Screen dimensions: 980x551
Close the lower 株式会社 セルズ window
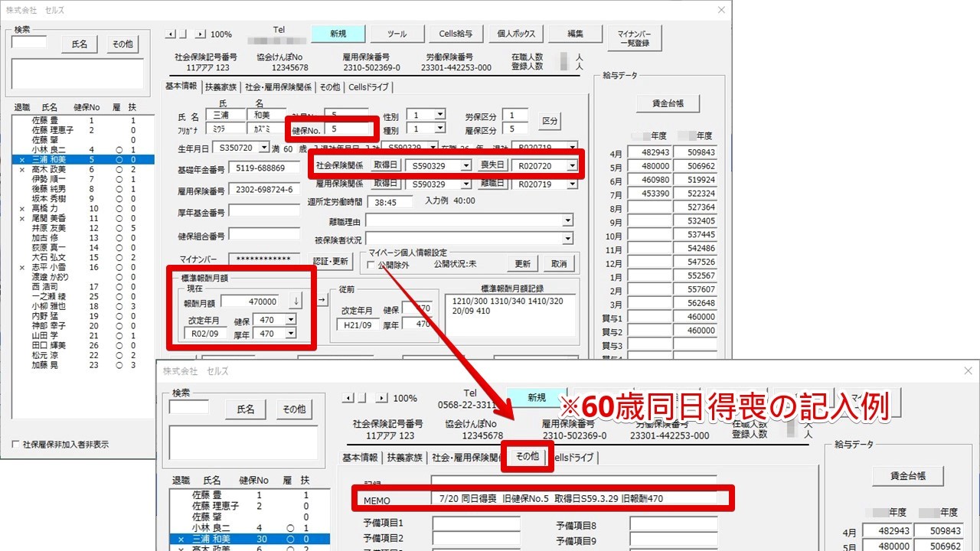(x=967, y=371)
